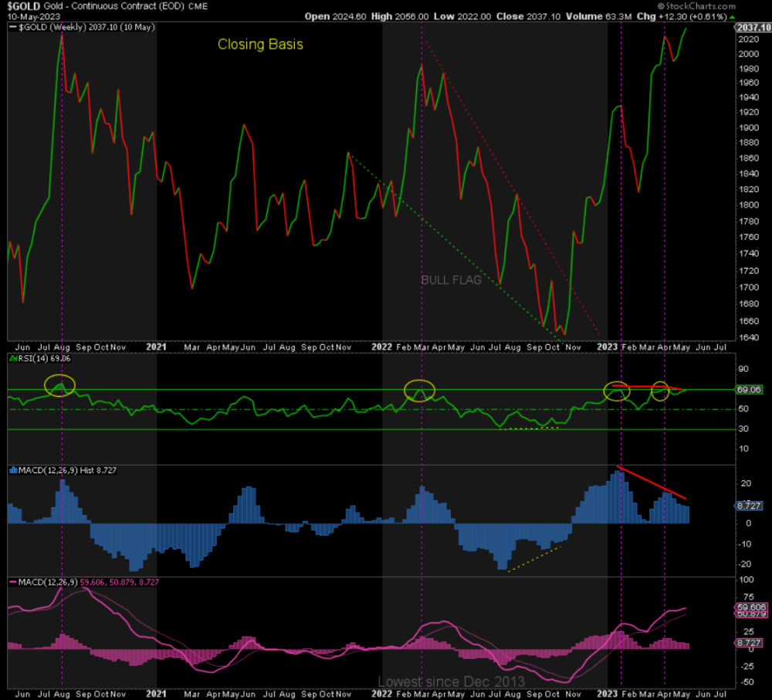This screenshot has height=700, width=772.
Task: Click the Closing Basis annotation text
Action: pyautogui.click(x=259, y=45)
